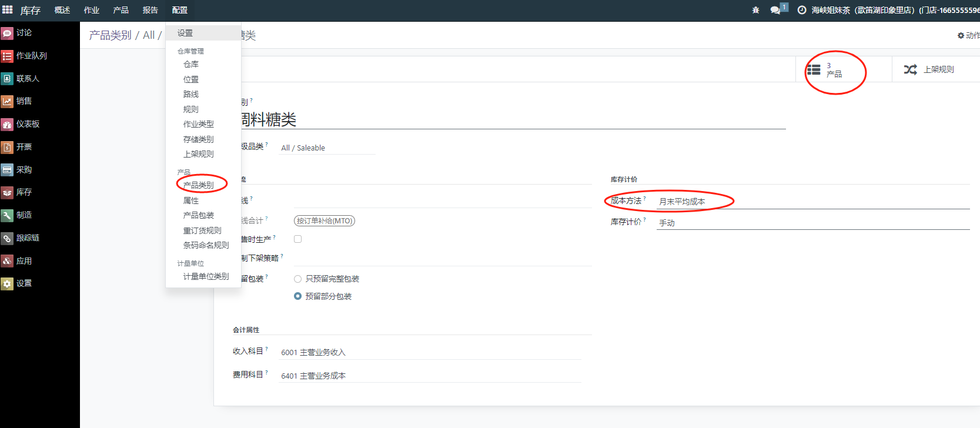Open the chat messages icon with badge
This screenshot has height=428, width=980.
tap(776, 10)
